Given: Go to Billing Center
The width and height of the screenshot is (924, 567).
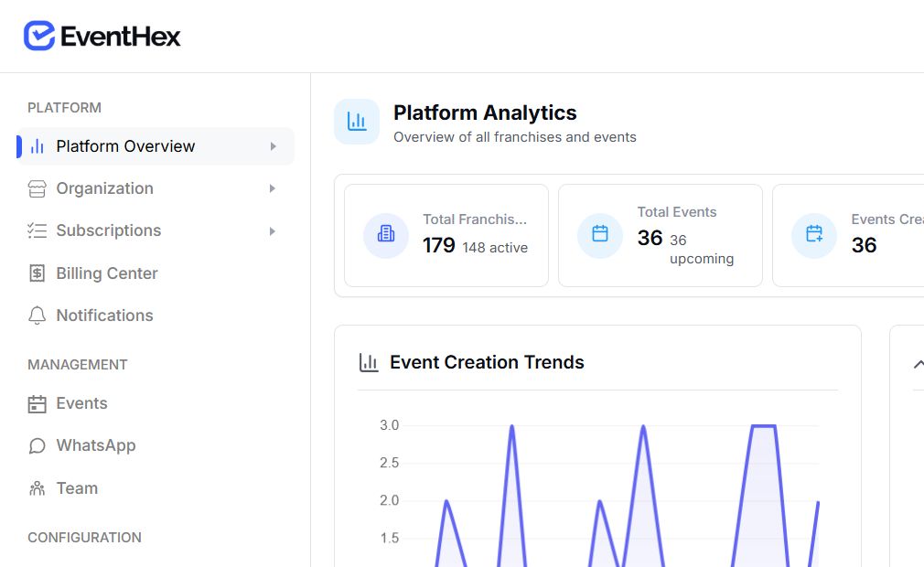Looking at the screenshot, I should [155, 273].
